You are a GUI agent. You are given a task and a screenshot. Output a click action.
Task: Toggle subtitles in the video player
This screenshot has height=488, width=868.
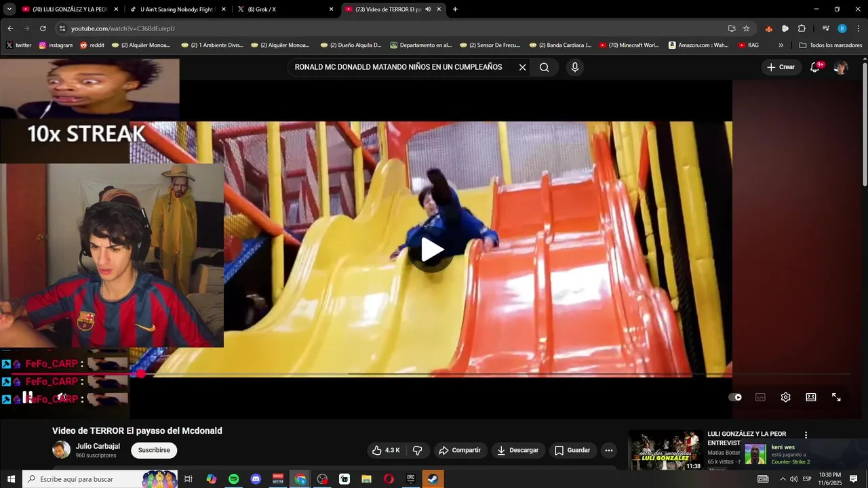point(760,397)
